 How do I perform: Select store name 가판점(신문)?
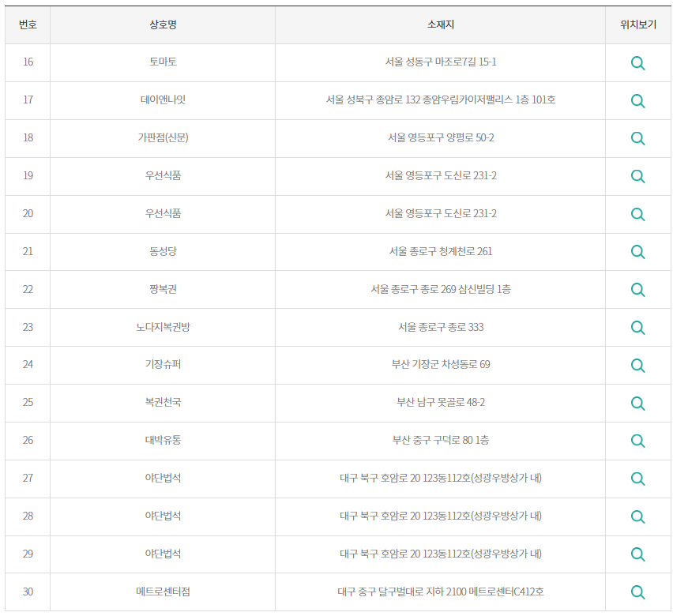tap(163, 137)
